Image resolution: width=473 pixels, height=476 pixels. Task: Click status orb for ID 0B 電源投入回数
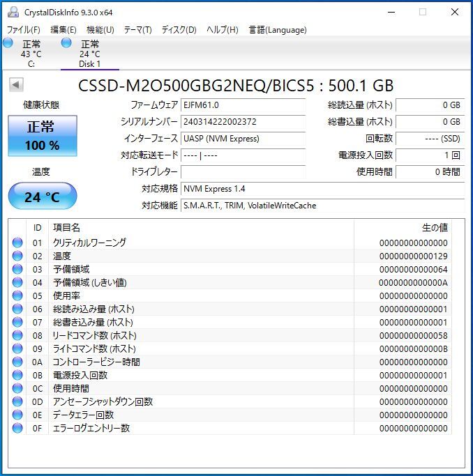tap(17, 375)
